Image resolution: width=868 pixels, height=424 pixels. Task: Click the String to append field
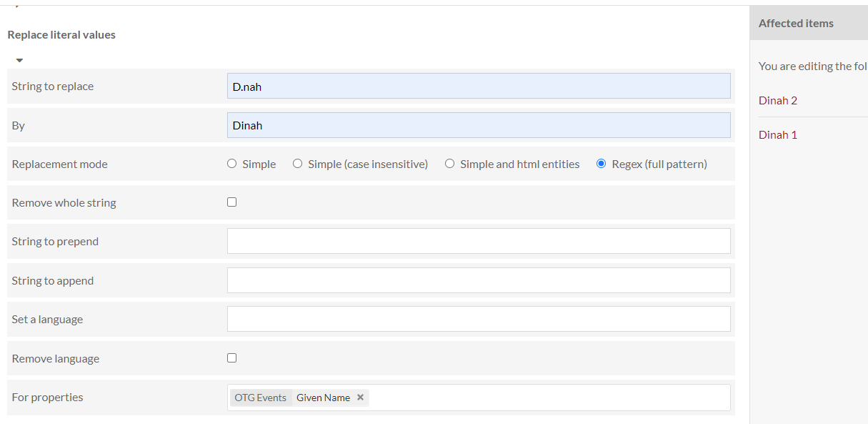tap(479, 280)
